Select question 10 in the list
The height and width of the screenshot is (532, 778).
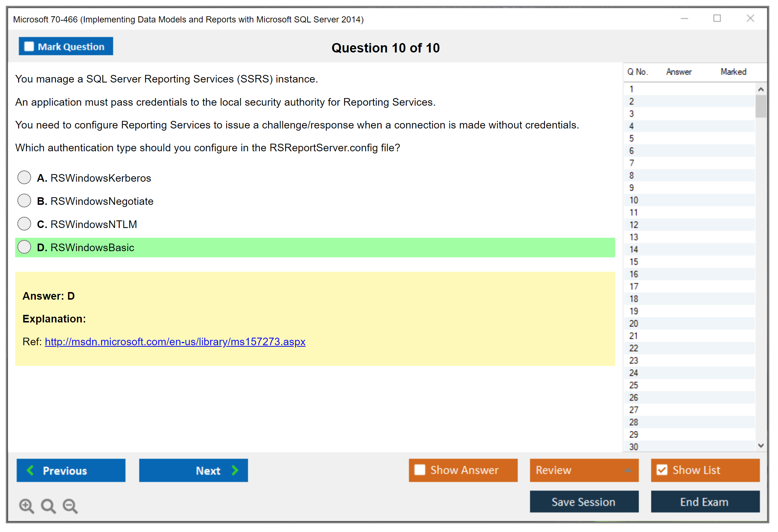634,200
